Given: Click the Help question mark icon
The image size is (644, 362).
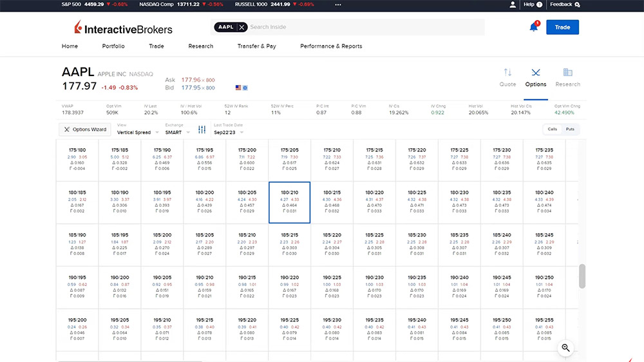Looking at the screenshot, I should [539, 5].
